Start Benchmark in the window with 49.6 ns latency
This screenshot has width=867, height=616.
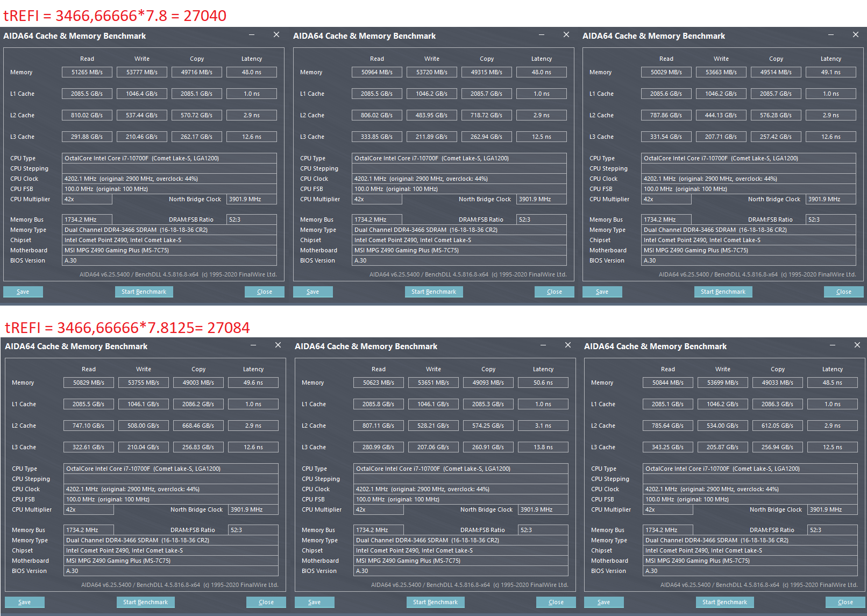pos(145,602)
